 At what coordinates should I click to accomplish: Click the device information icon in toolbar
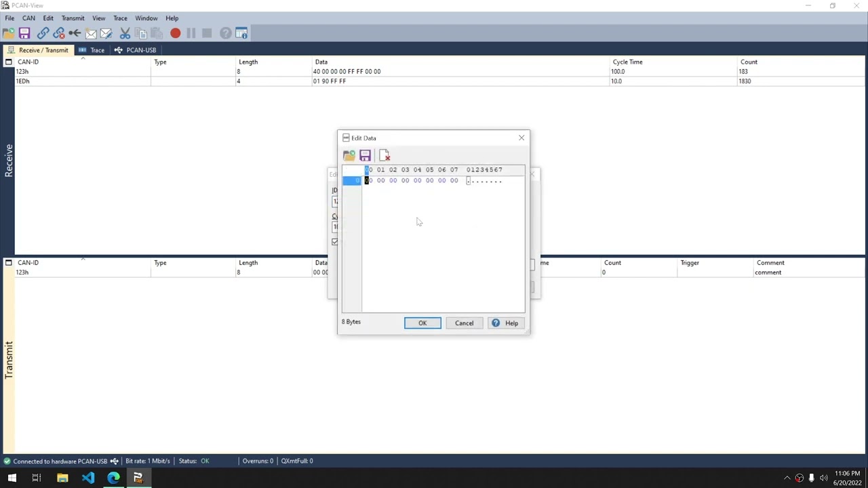[241, 33]
